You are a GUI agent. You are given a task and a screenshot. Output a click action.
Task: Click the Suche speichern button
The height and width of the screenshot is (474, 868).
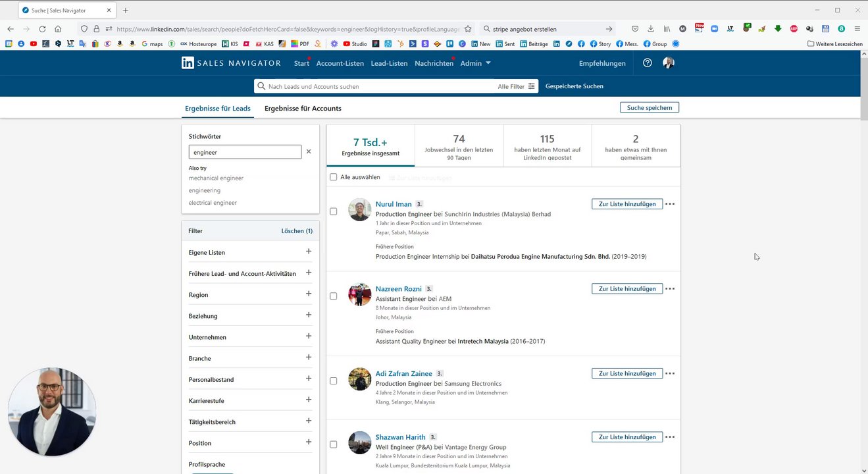click(x=650, y=107)
